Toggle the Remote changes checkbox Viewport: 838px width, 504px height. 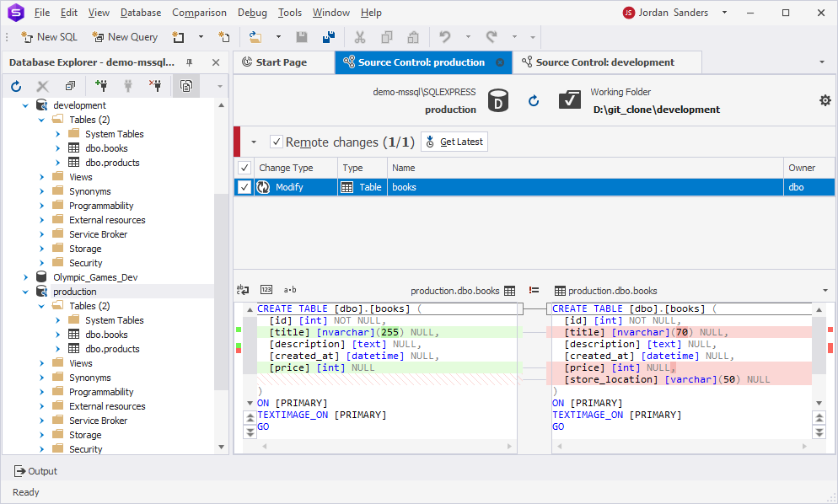[x=277, y=142]
